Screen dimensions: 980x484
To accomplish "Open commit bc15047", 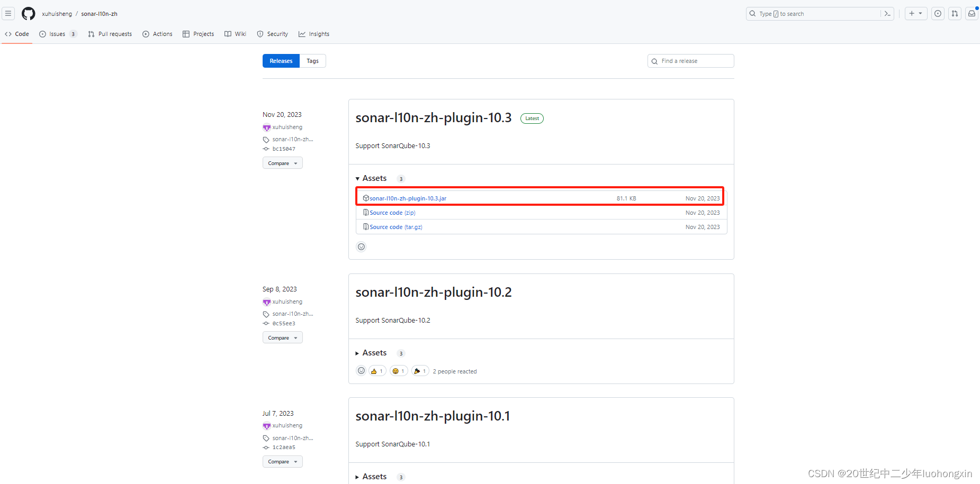I will coord(284,149).
